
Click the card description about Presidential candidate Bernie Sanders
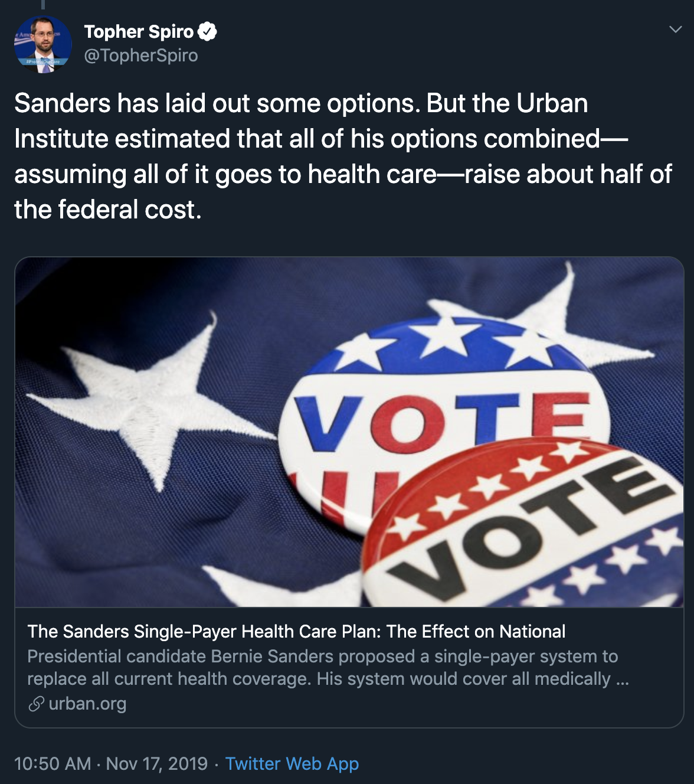tap(328, 668)
